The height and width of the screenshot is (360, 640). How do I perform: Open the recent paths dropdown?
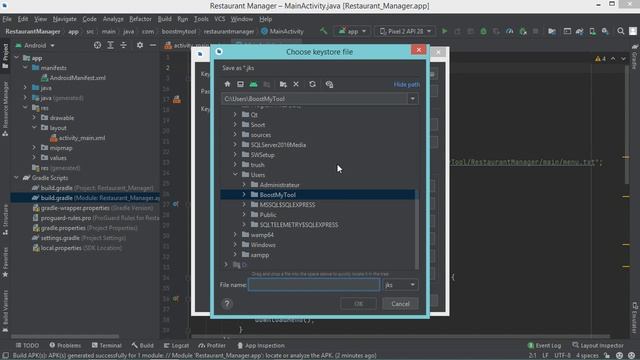[x=412, y=99]
